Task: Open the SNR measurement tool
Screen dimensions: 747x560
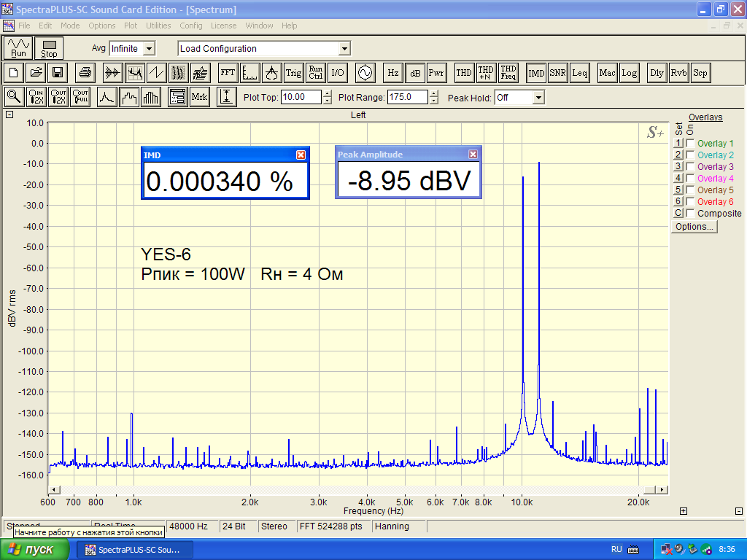Action: pyautogui.click(x=557, y=73)
